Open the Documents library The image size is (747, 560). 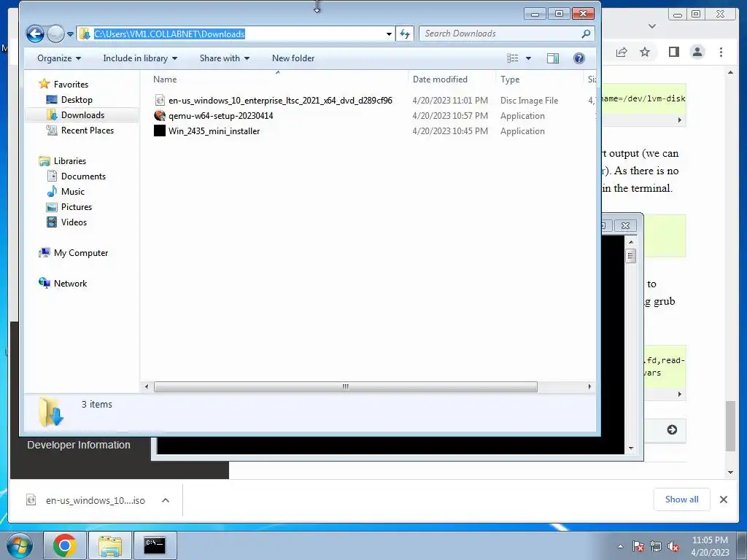(x=83, y=176)
